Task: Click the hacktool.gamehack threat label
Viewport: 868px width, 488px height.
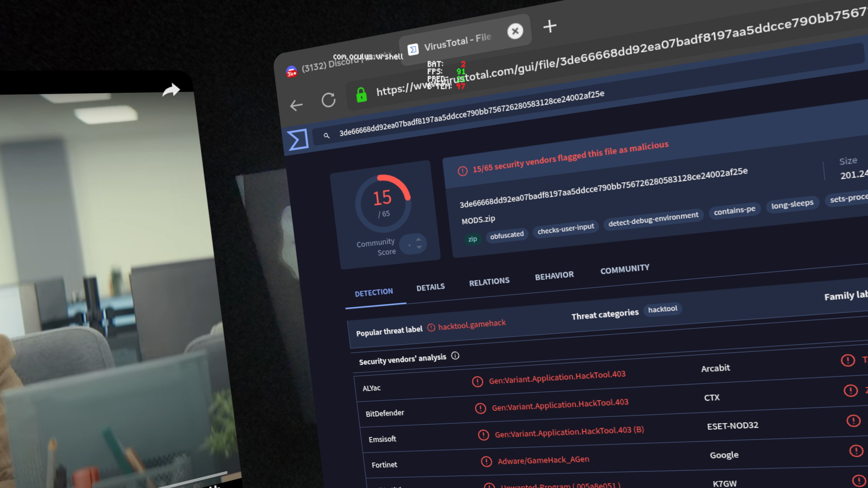Action: [x=472, y=324]
